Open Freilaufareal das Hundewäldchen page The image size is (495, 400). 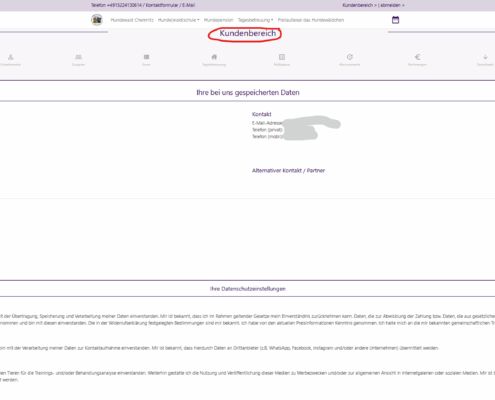click(311, 20)
